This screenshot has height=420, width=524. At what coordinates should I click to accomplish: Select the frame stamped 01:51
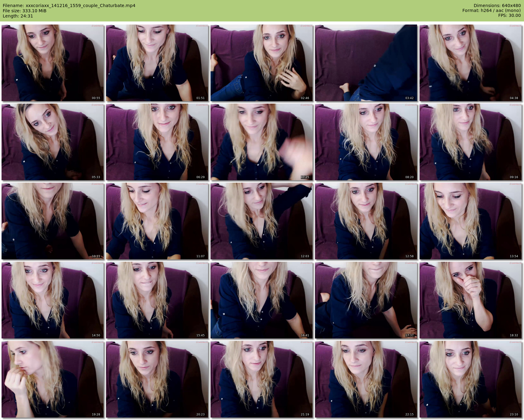157,63
